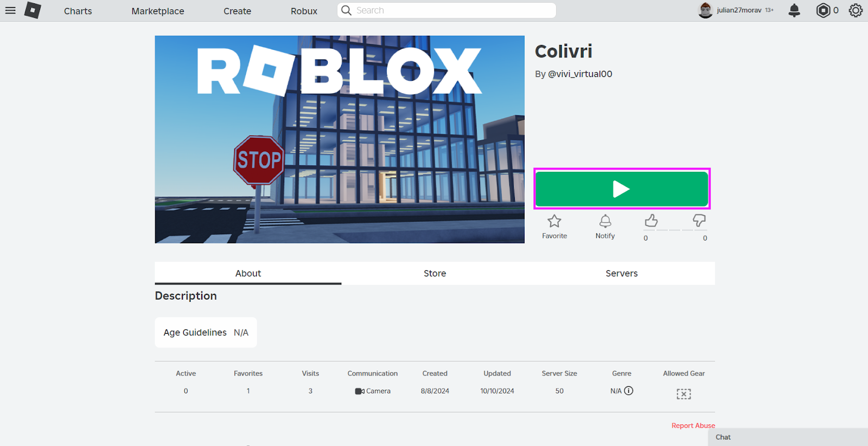Click the julian27morav username

(739, 10)
